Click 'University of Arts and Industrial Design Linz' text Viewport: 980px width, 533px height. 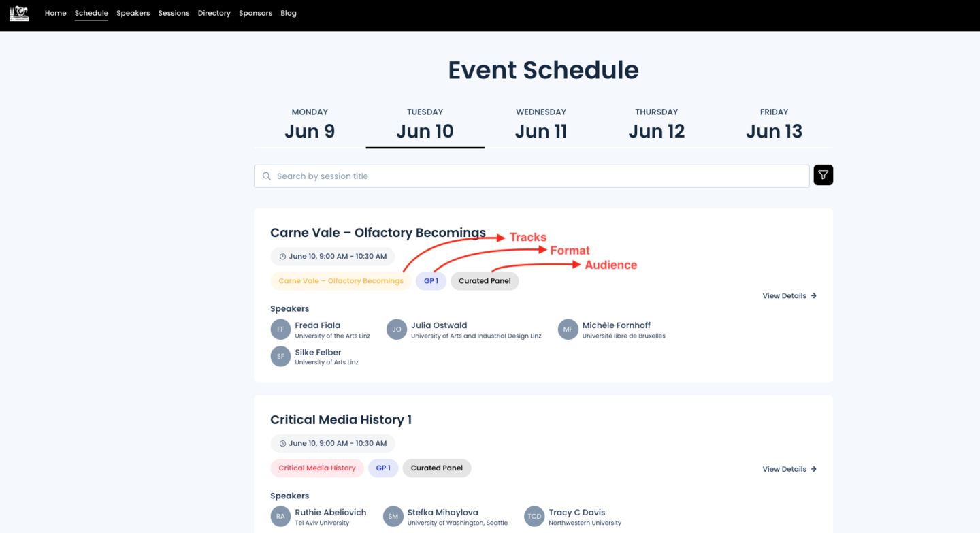476,336
